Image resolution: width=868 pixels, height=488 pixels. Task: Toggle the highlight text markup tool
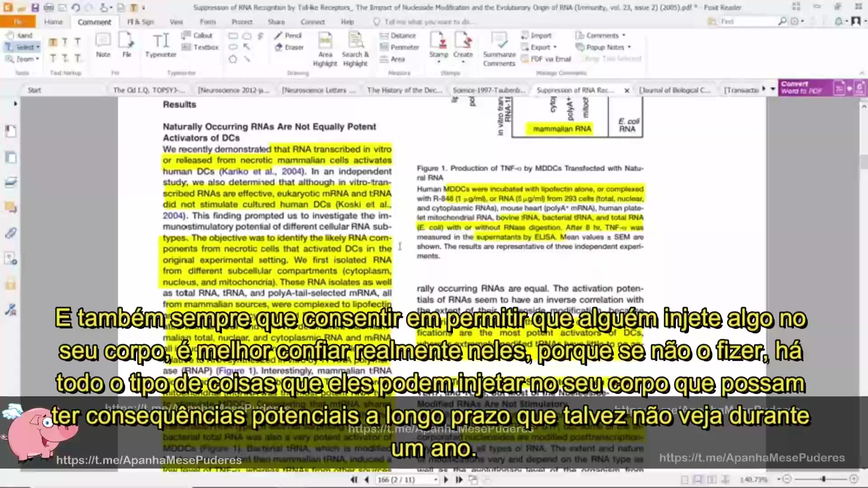click(53, 42)
